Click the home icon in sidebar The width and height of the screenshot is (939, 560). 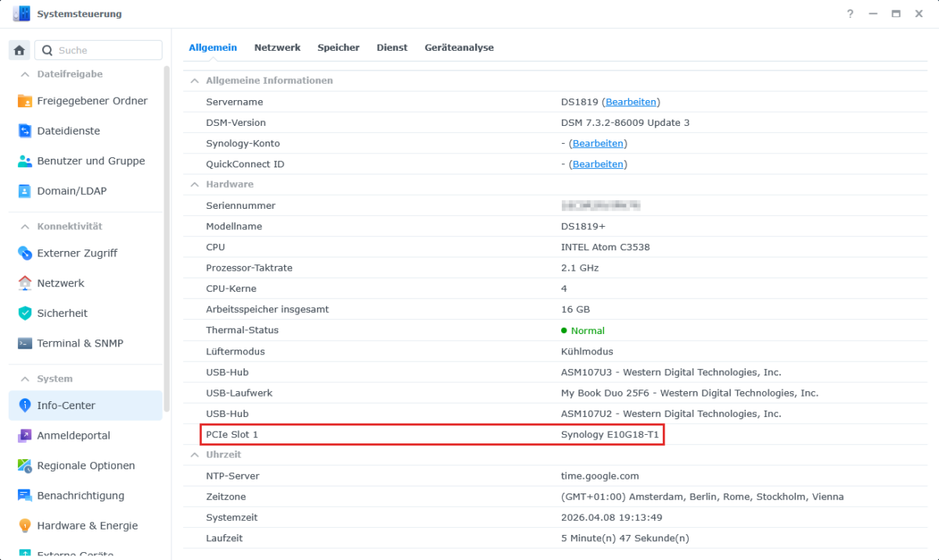[20, 50]
